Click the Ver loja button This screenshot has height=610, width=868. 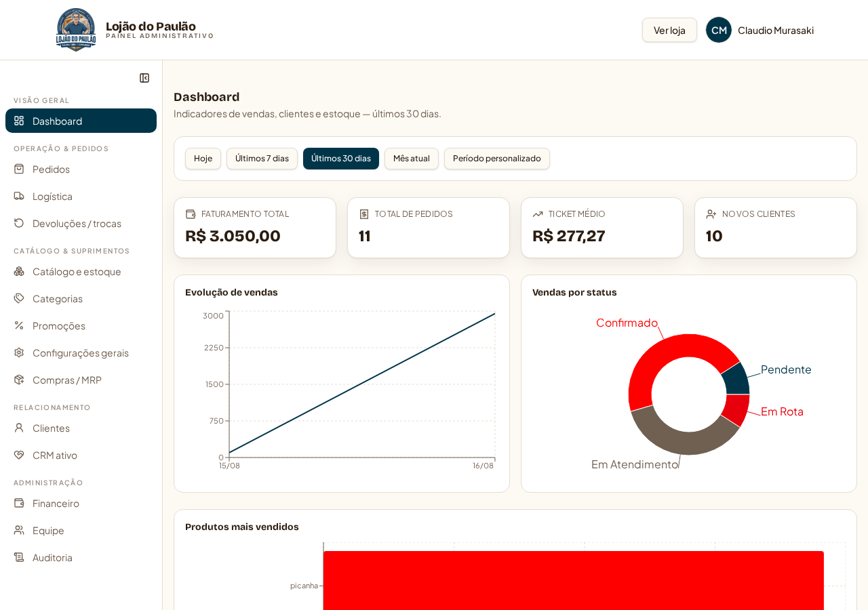tap(669, 30)
